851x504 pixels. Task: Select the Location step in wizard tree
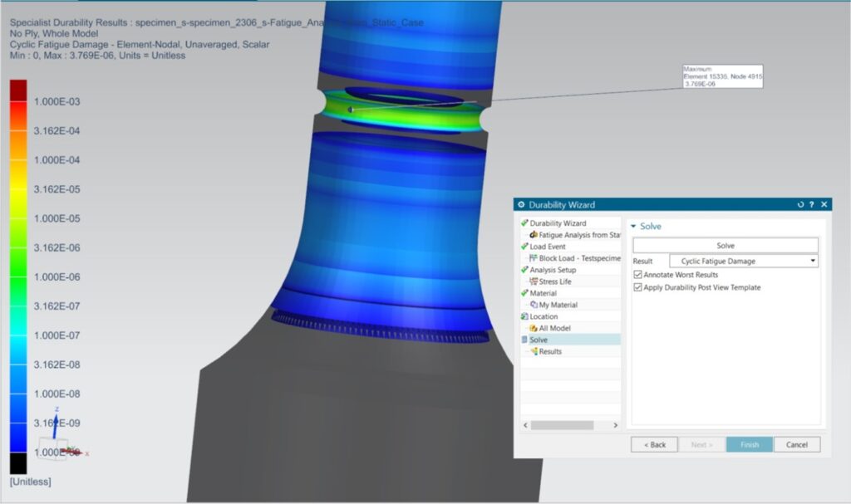(x=543, y=316)
